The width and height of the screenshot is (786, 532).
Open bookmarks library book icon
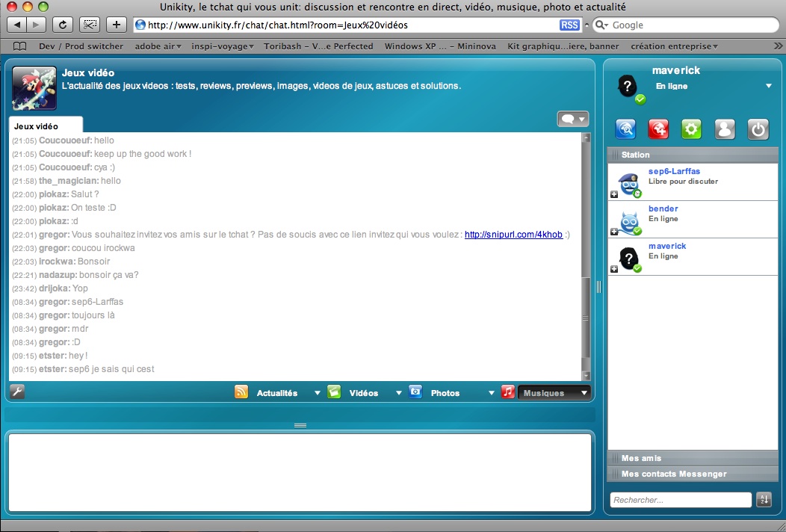19,46
